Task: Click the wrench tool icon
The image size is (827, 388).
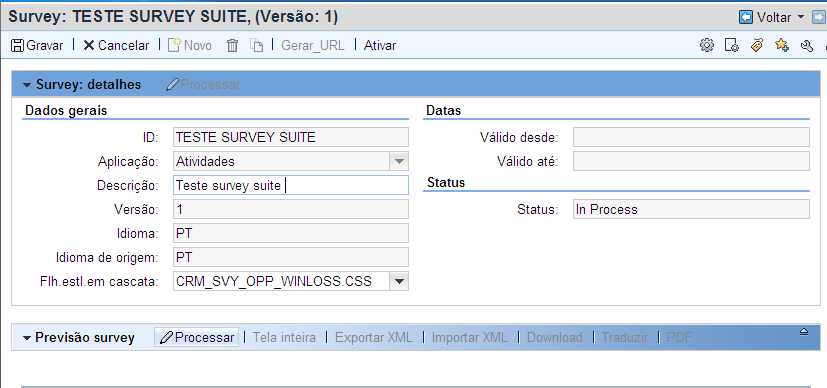Action: pos(806,45)
